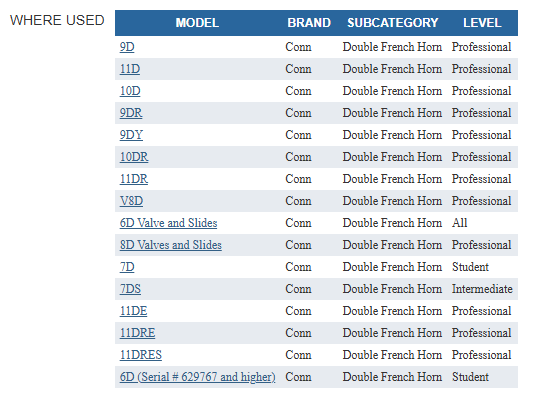Go to the 11DE model page
This screenshot has width=538, height=400.
133,311
